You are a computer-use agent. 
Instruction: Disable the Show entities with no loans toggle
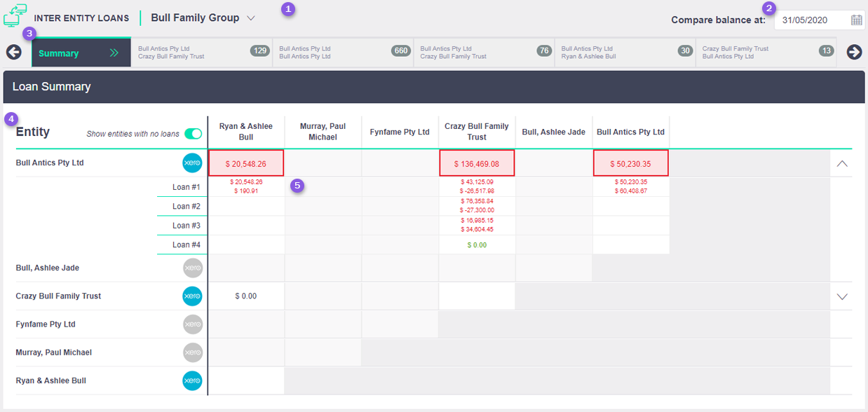click(194, 132)
